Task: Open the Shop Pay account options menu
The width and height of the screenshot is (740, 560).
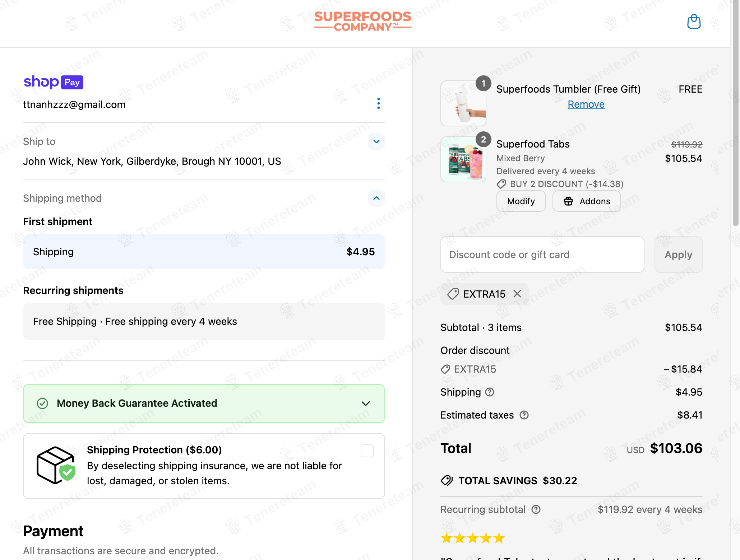Action: (x=378, y=103)
